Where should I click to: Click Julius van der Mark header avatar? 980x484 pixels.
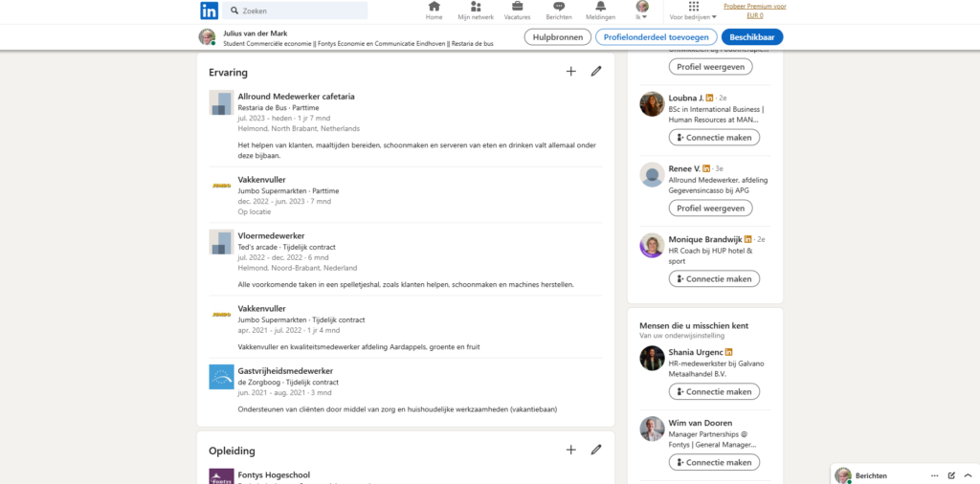point(207,37)
